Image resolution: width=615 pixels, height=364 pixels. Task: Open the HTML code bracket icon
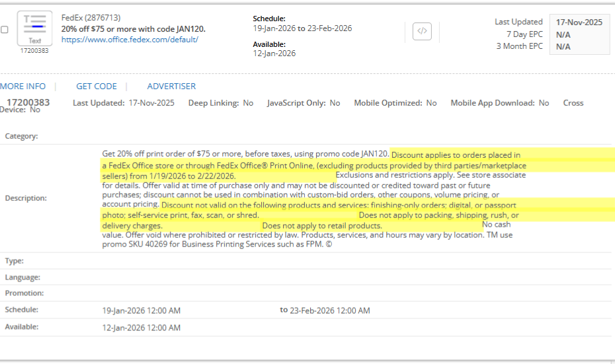[x=422, y=31]
